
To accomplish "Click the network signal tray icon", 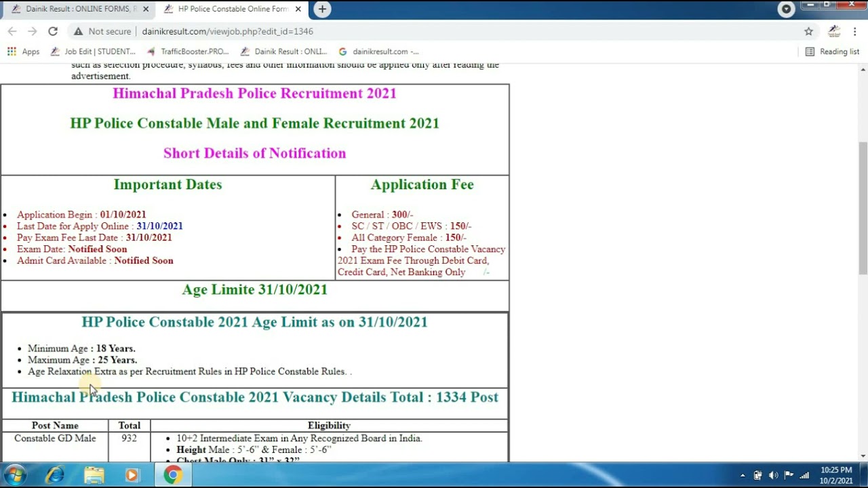I will pyautogui.click(x=804, y=475).
